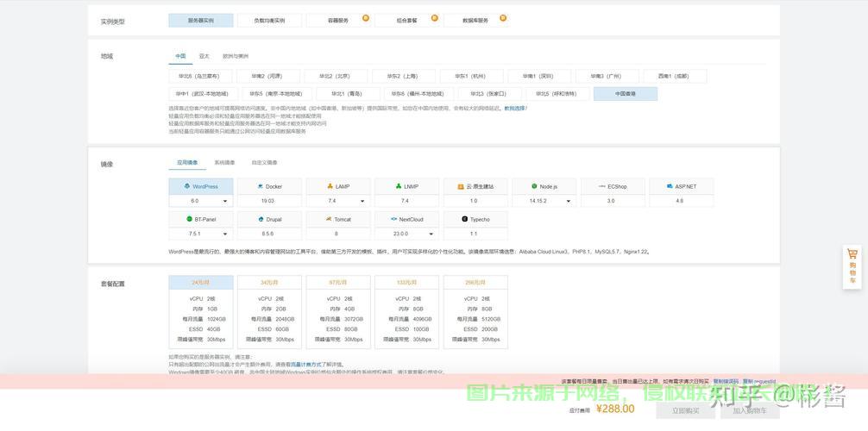Select the 容器服务 instance type
The height and width of the screenshot is (431, 868).
point(338,21)
